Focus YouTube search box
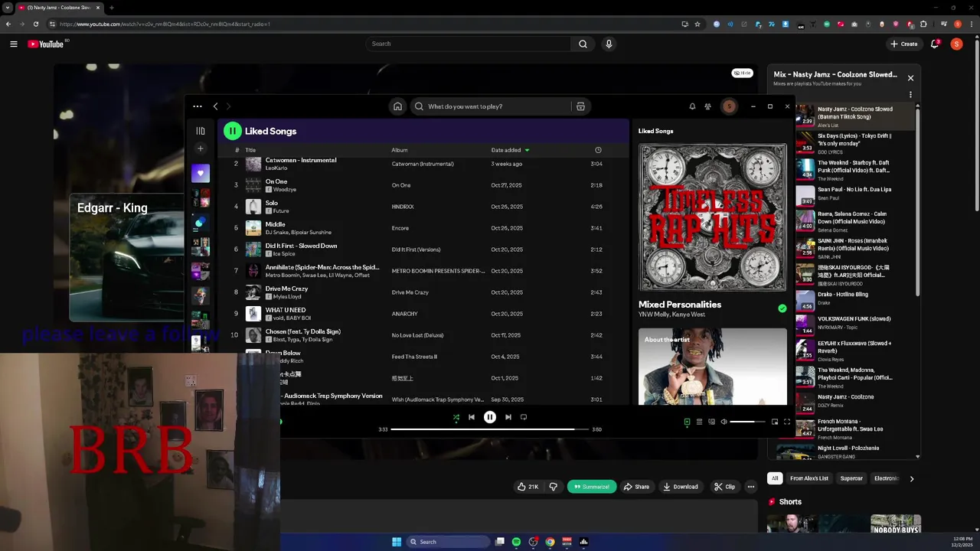 click(469, 44)
